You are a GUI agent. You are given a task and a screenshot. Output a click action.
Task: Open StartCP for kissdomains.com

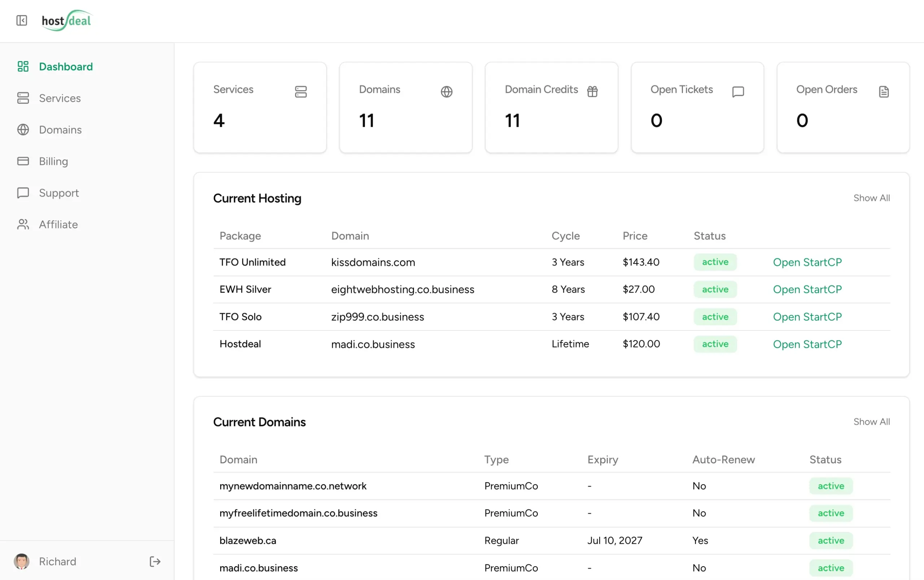point(807,262)
